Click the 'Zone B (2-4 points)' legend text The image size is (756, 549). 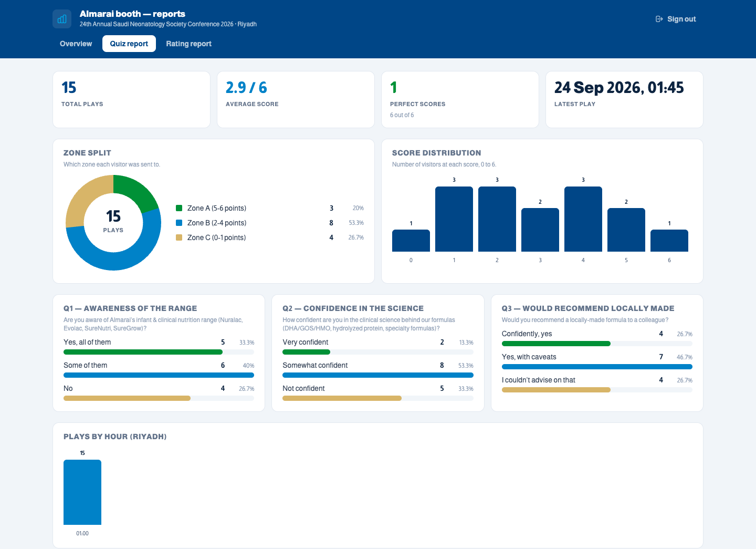[217, 223]
